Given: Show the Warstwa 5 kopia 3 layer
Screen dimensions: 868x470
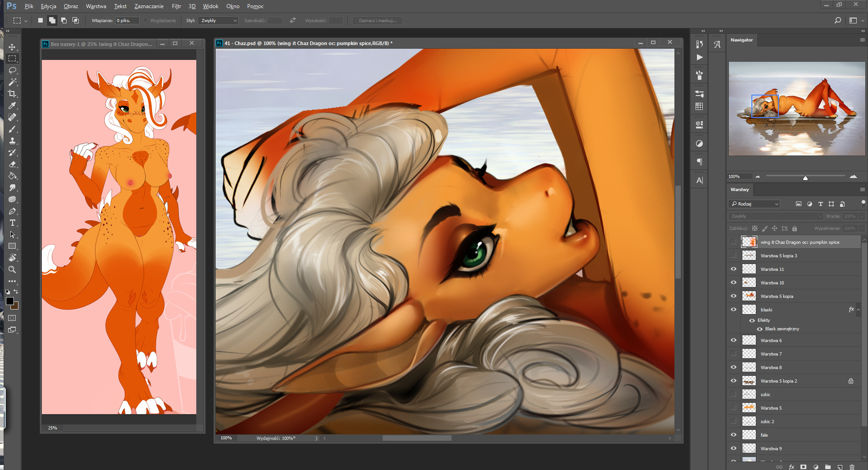Looking at the screenshot, I should click(733, 256).
